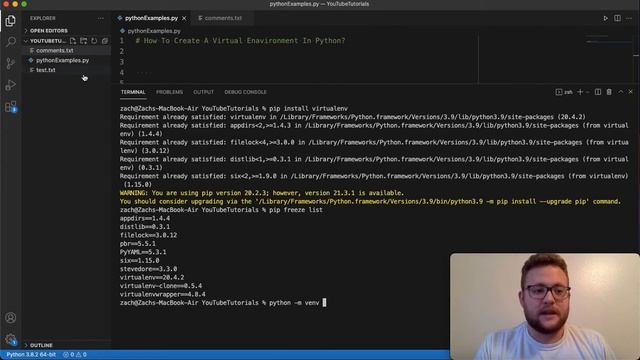Viewport: 640px width, 360px height.
Task: Open the Run and Debug view
Action: point(11,85)
